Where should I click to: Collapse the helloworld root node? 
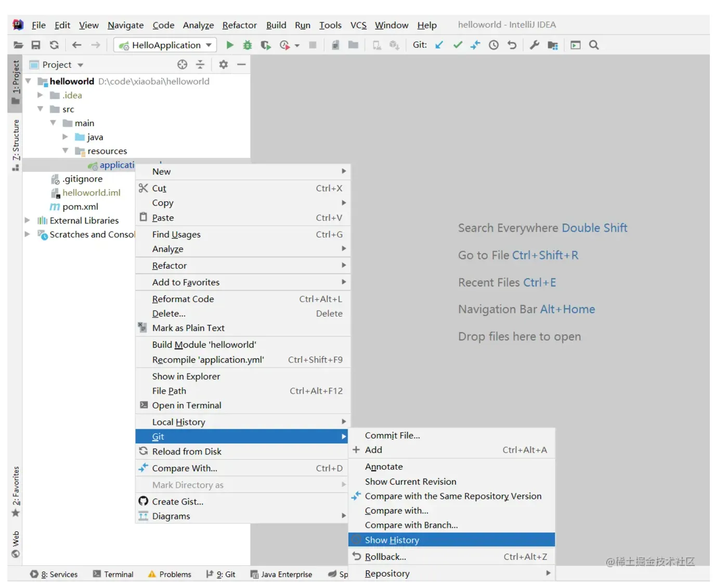tap(28, 81)
